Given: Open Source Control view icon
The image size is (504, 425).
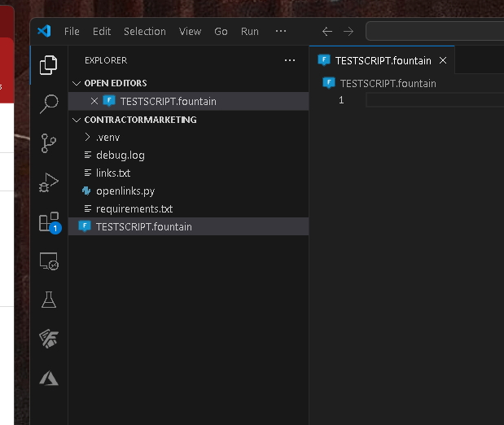Looking at the screenshot, I should (x=49, y=143).
